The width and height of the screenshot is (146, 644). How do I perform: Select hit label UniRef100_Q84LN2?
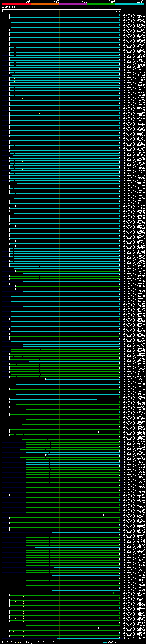click(x=133, y=567)
